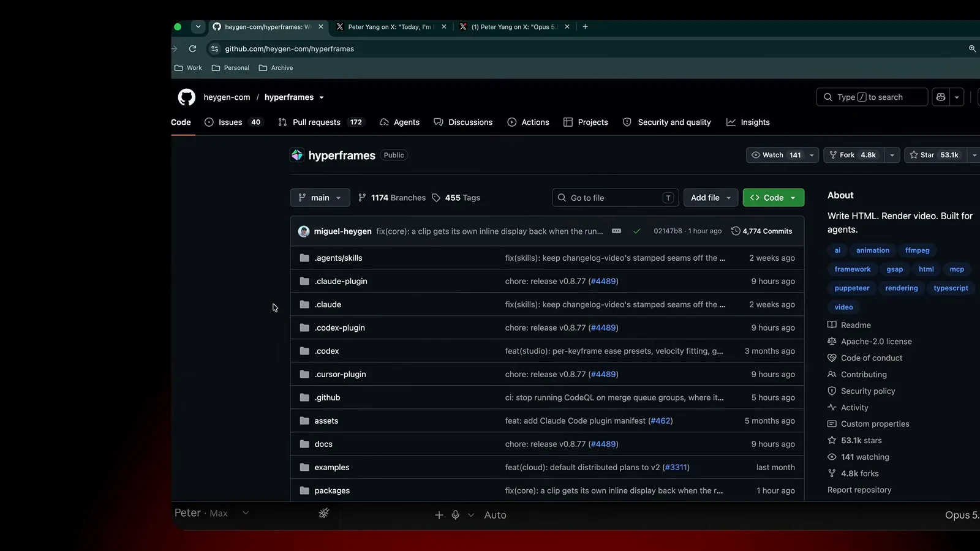The width and height of the screenshot is (980, 551).
Task: Expand the Watch notifications dropdown arrow
Action: (x=812, y=156)
